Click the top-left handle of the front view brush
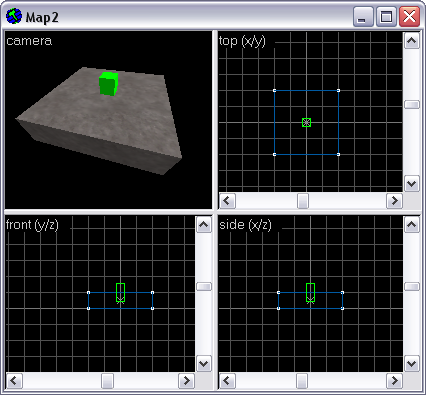 tap(88, 292)
